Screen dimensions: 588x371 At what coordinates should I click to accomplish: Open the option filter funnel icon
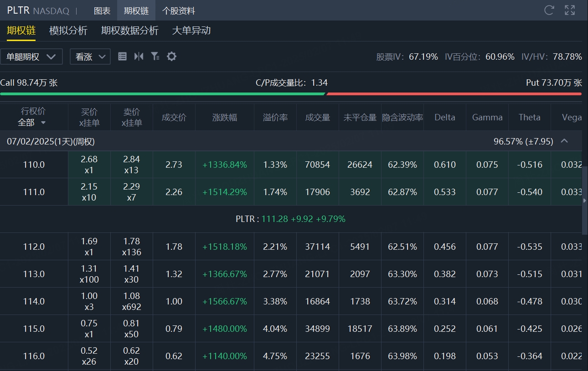[155, 57]
